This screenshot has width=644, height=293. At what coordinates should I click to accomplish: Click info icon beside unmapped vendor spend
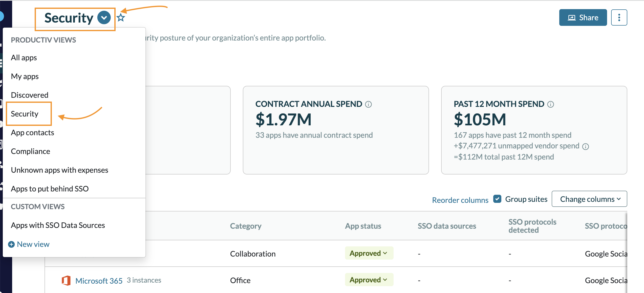585,147
